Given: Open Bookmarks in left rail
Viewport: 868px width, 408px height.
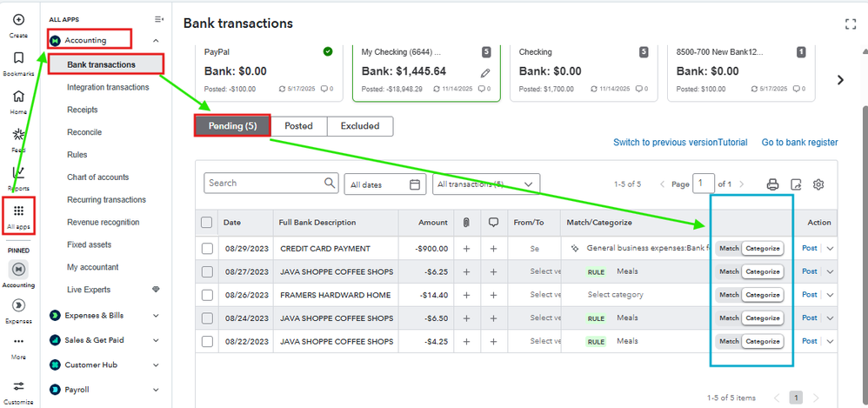Looking at the screenshot, I should tap(18, 59).
